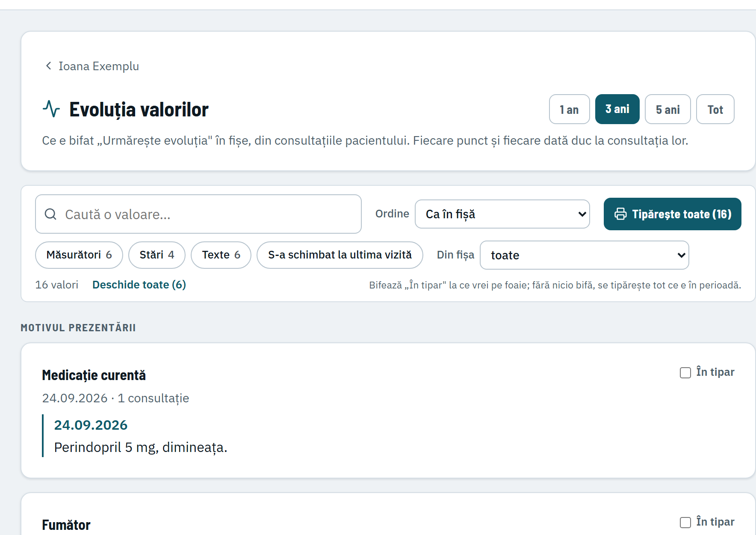The width and height of the screenshot is (756, 535).
Task: Open the Ordine dropdown „Ca în fișă”
Action: [x=502, y=214]
